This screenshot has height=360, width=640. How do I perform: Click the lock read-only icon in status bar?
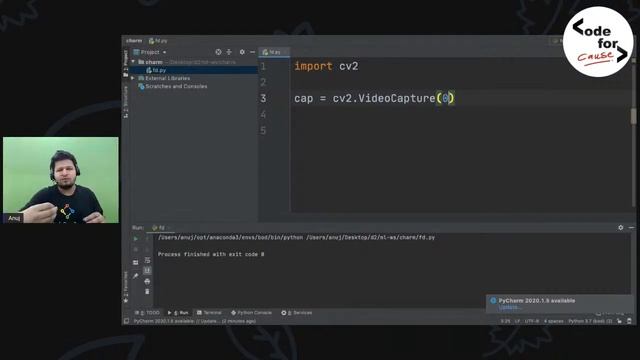620,321
